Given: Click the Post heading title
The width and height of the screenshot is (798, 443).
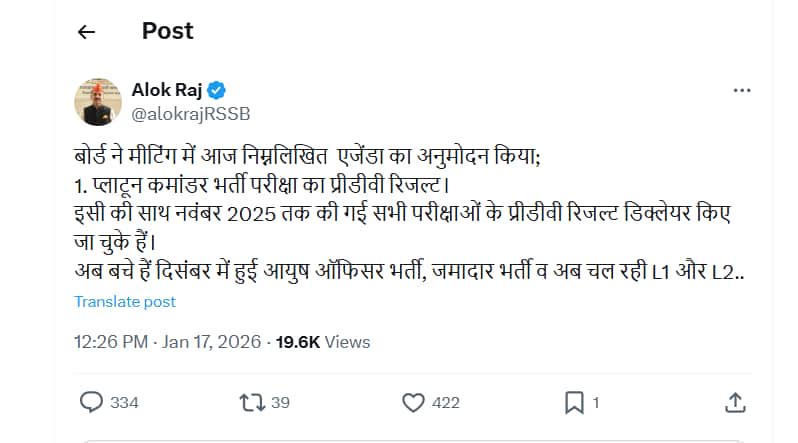Looking at the screenshot, I should tap(167, 31).
